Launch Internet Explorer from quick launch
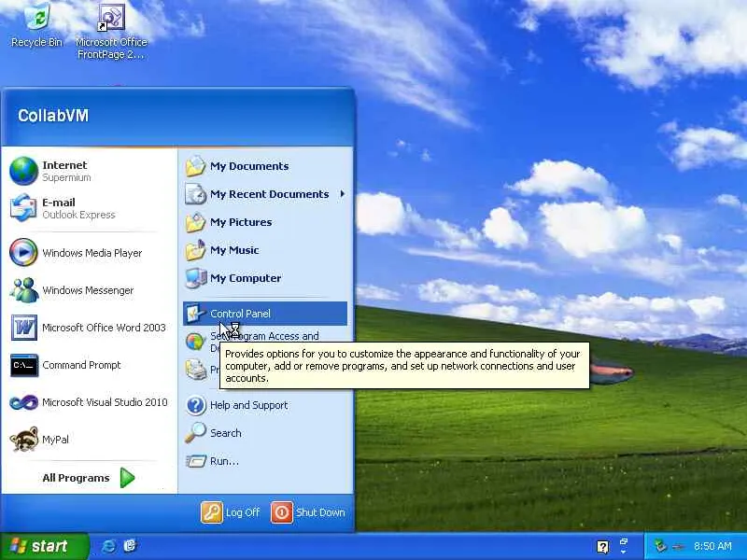This screenshot has height=560, width=747. tap(108, 546)
